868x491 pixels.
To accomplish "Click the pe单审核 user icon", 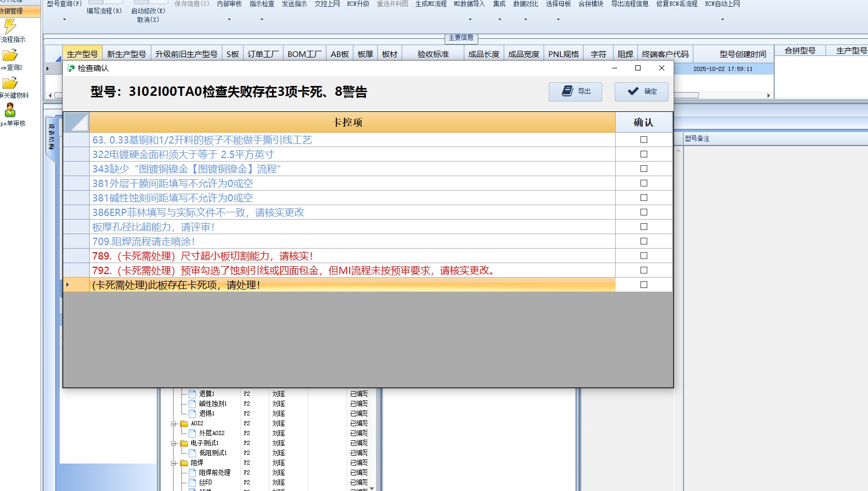I will (x=10, y=110).
